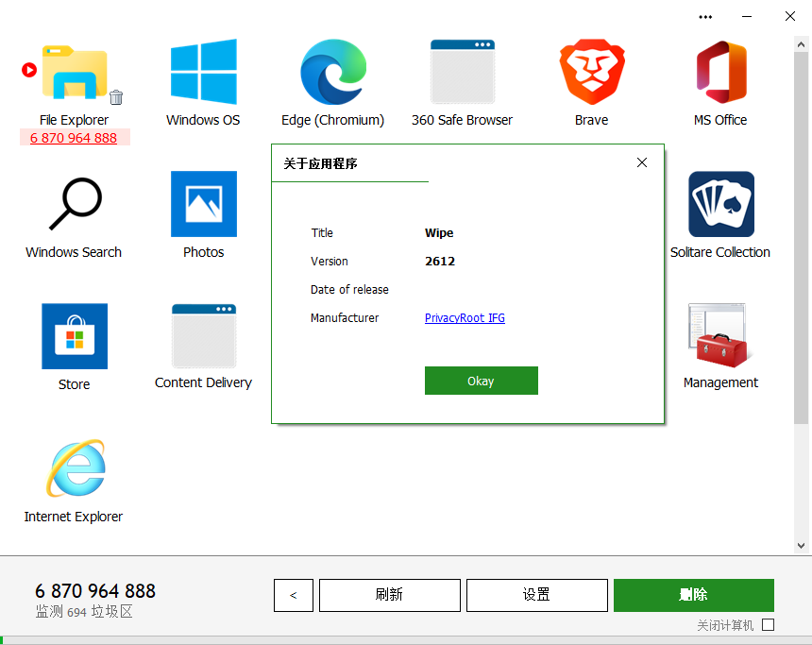Select the File Explorer icon
This screenshot has height=645, width=812.
pos(76,72)
